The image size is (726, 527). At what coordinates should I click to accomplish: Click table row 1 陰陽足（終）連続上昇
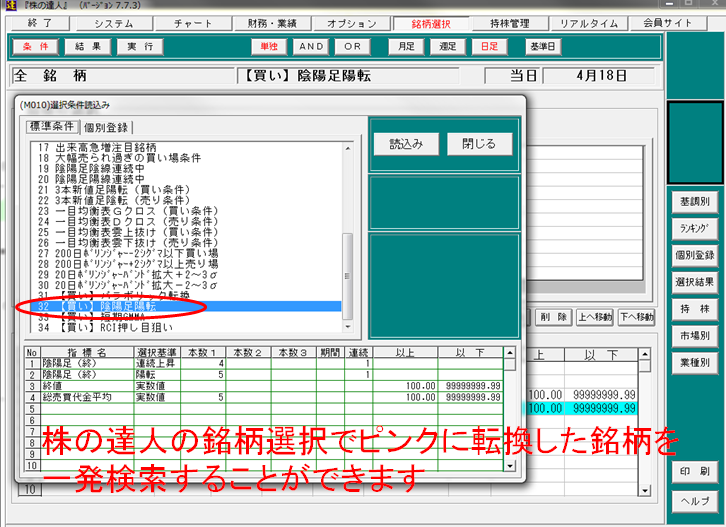pos(264,364)
